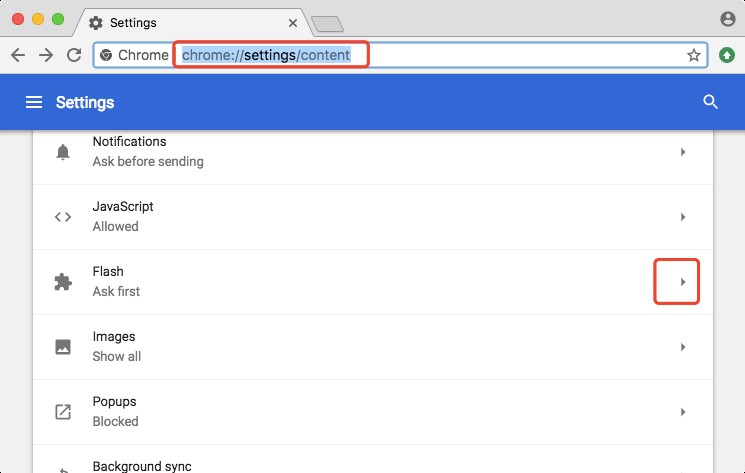
Task: Open the Popups Blocked row
Action: [372, 412]
